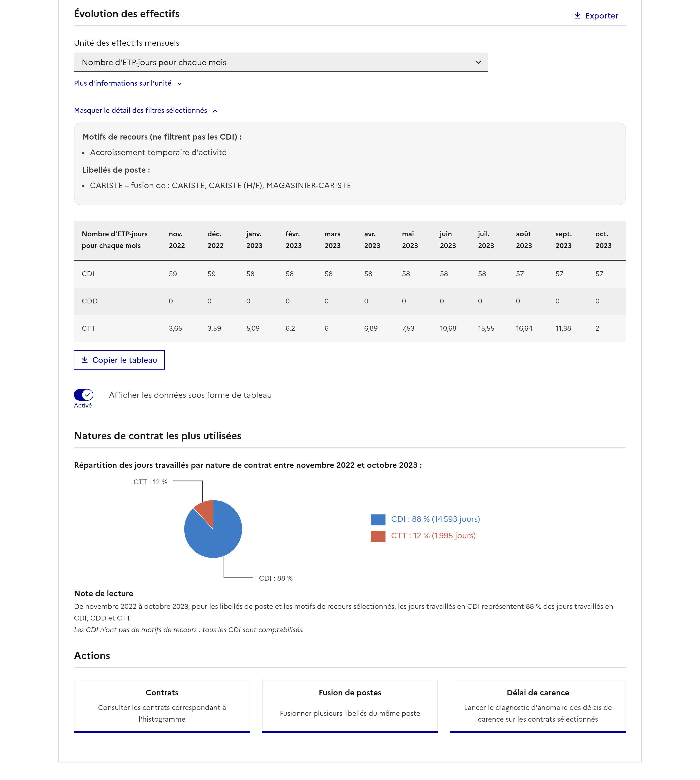
Task: Toggle off the table display switch
Action: point(83,395)
